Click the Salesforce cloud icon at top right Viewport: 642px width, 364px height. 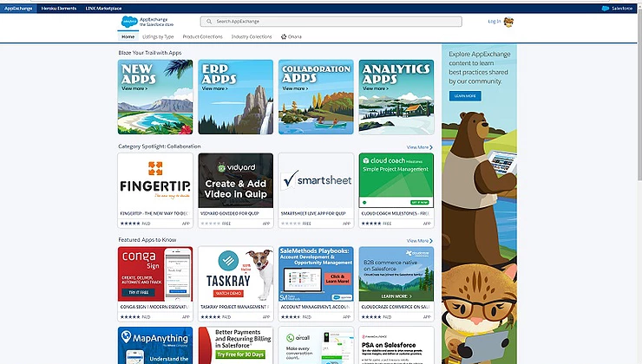[606, 8]
